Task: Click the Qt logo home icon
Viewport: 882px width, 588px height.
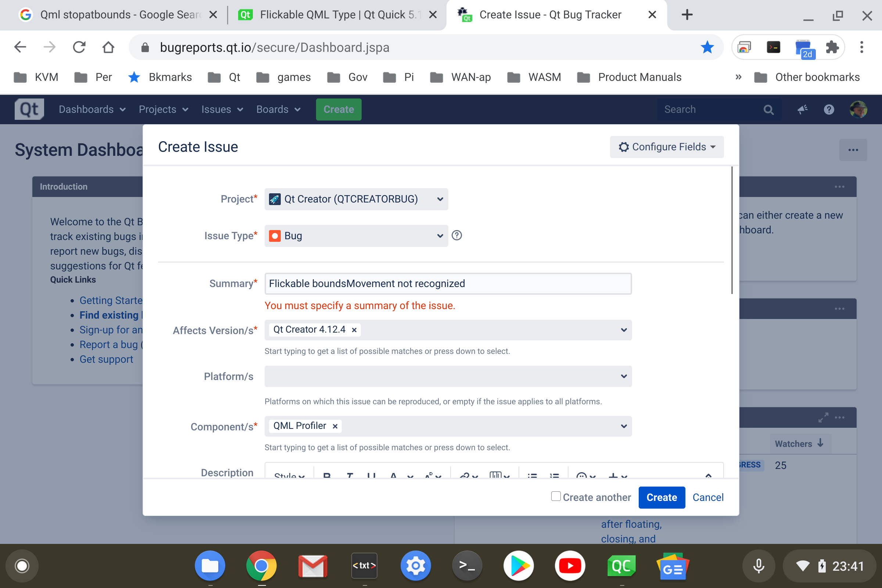Action: tap(29, 110)
